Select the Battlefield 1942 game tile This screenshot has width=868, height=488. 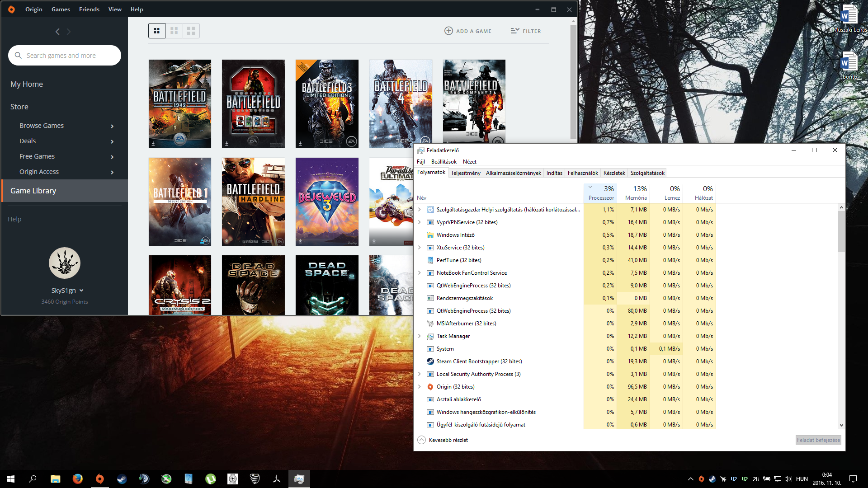180,103
